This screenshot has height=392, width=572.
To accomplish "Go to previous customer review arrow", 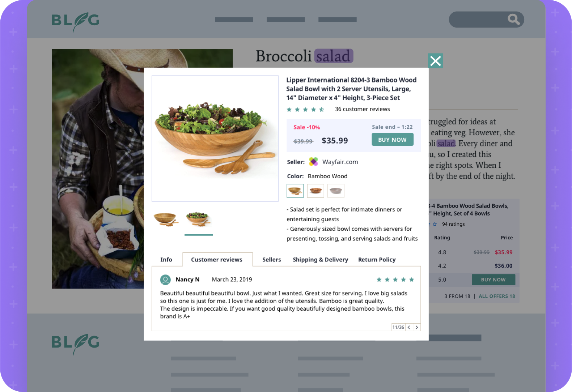I will click(409, 327).
